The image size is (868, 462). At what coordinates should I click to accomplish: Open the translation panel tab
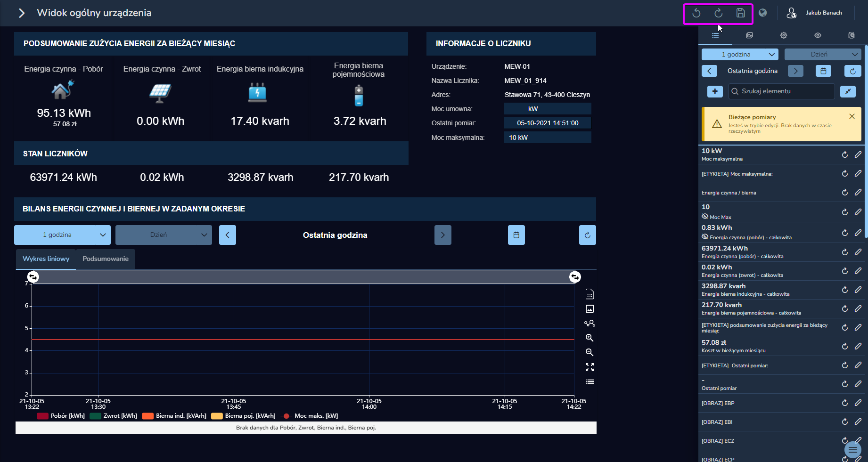pos(851,35)
